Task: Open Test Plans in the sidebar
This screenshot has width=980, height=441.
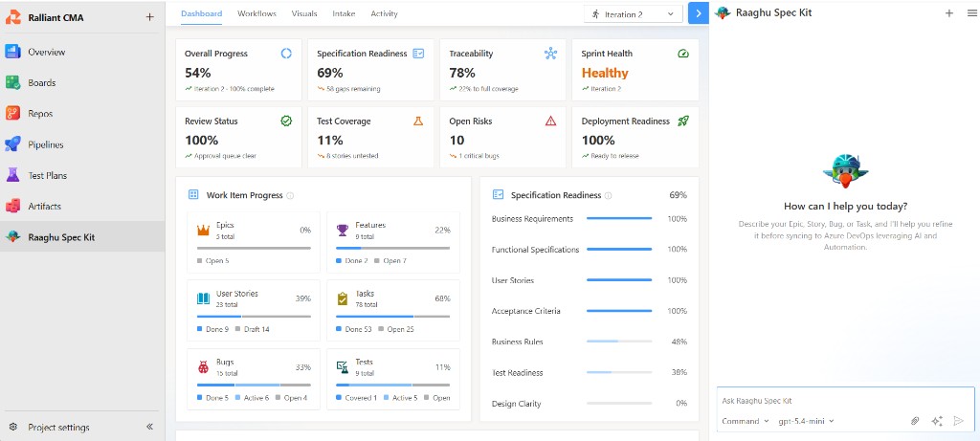Action: (82, 175)
